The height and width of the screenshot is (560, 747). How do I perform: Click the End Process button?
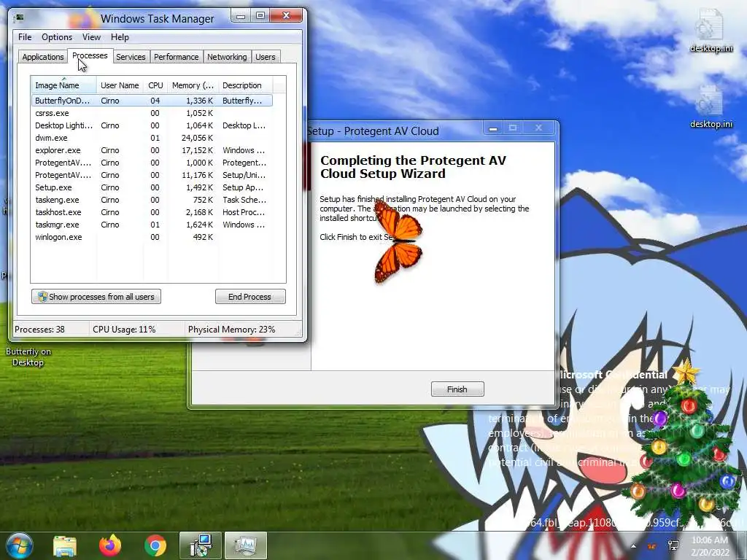point(250,297)
